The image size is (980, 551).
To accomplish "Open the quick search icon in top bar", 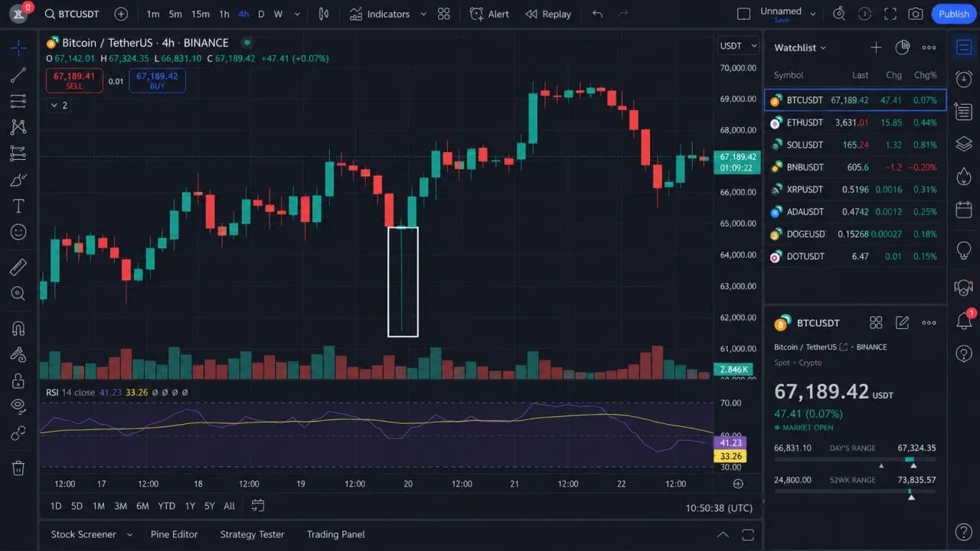I will pos(839,14).
